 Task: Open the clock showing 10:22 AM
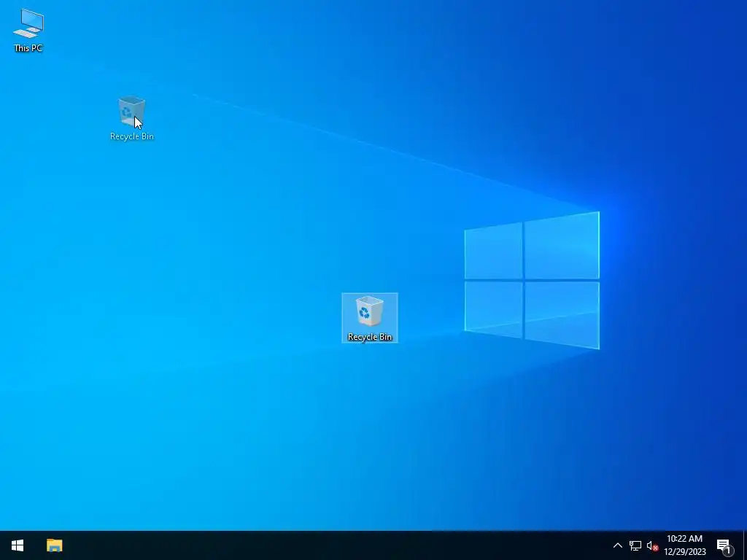click(684, 545)
